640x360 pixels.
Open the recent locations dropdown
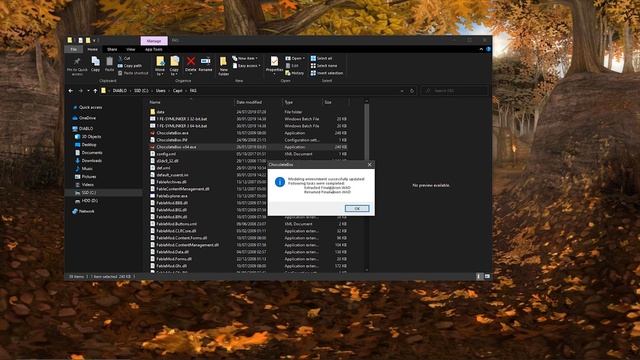tap(88, 91)
